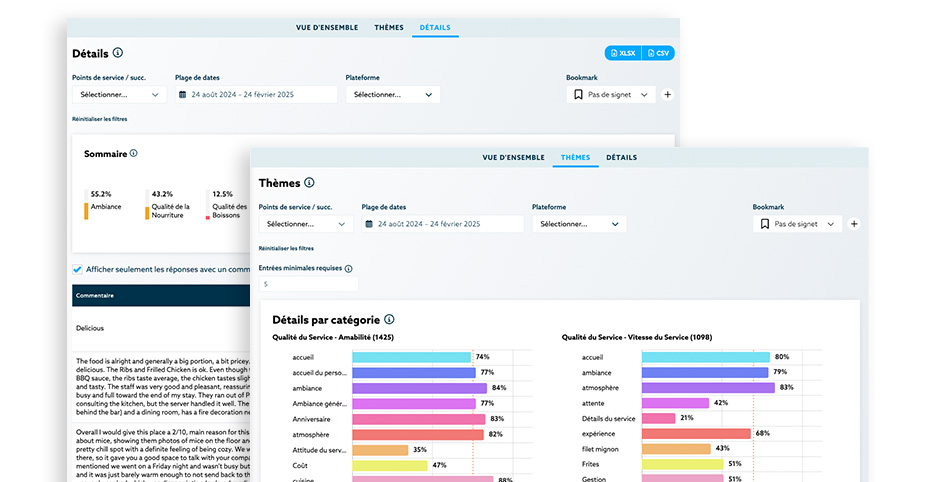930x482 pixels.
Task: Click atmosphère 83% bar in Vitesse chart
Action: click(708, 387)
